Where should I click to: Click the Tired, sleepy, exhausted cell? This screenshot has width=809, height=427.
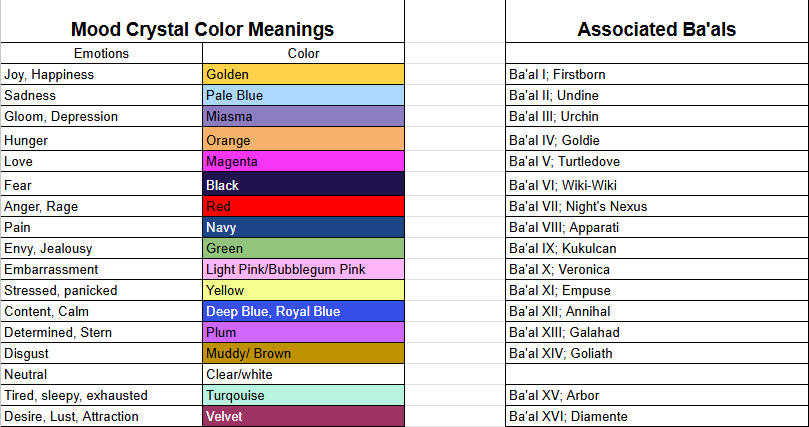click(x=101, y=395)
